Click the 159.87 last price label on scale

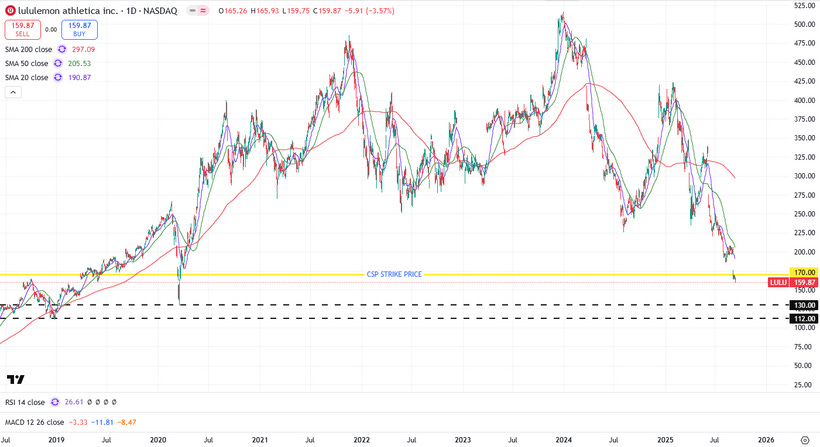804,282
